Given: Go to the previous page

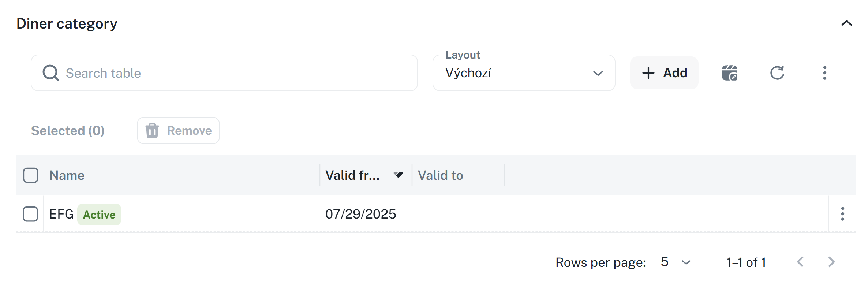Looking at the screenshot, I should [800, 262].
